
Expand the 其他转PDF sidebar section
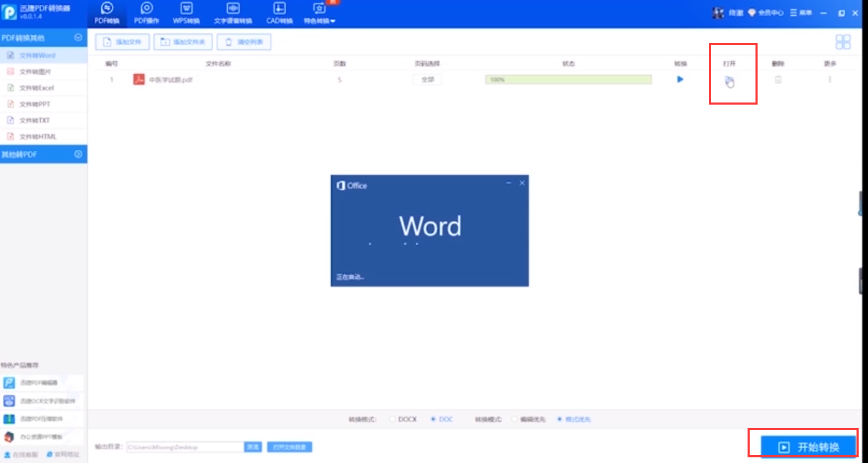click(x=78, y=154)
